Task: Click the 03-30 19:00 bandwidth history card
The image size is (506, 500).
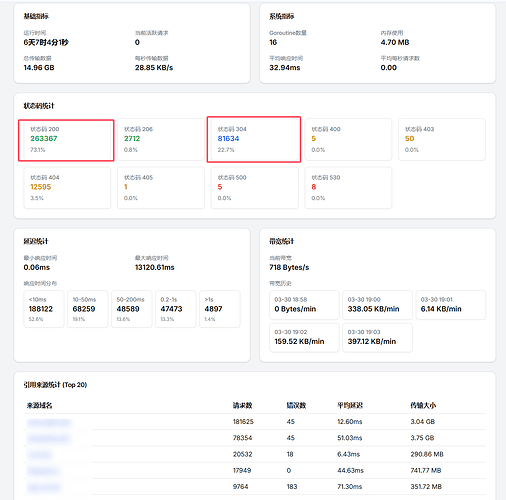Action: tap(377, 305)
